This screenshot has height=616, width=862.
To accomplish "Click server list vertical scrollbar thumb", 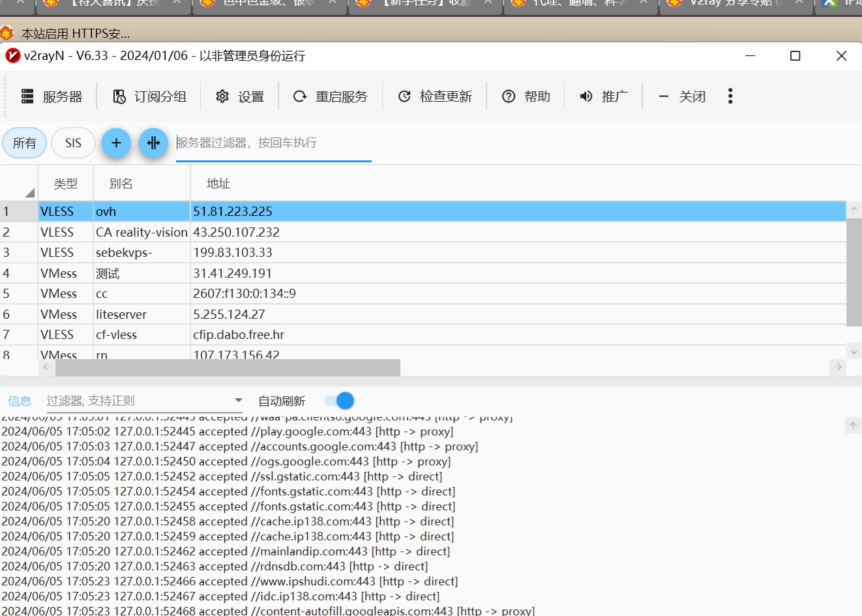I will pos(854,272).
